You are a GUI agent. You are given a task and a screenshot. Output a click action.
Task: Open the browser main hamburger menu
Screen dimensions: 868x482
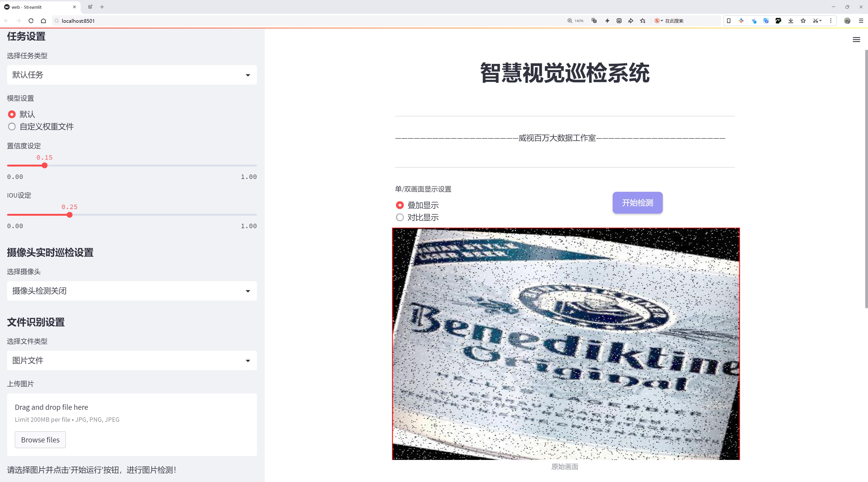click(x=861, y=20)
